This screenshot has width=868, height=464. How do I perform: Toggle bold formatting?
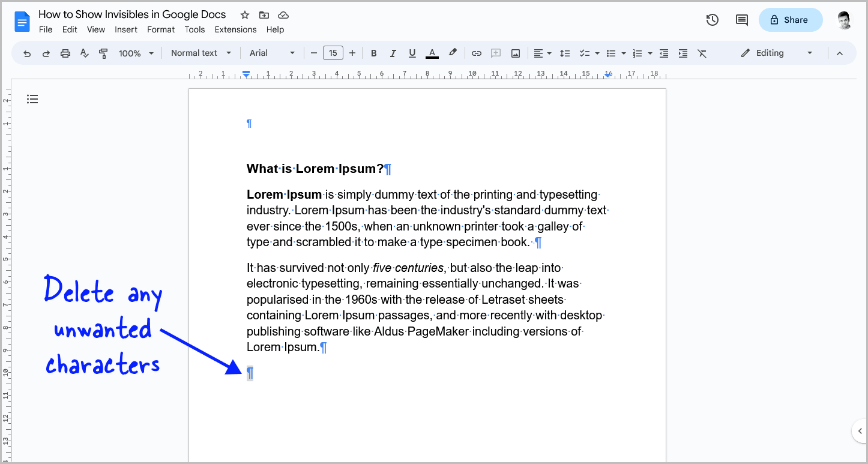tap(373, 53)
